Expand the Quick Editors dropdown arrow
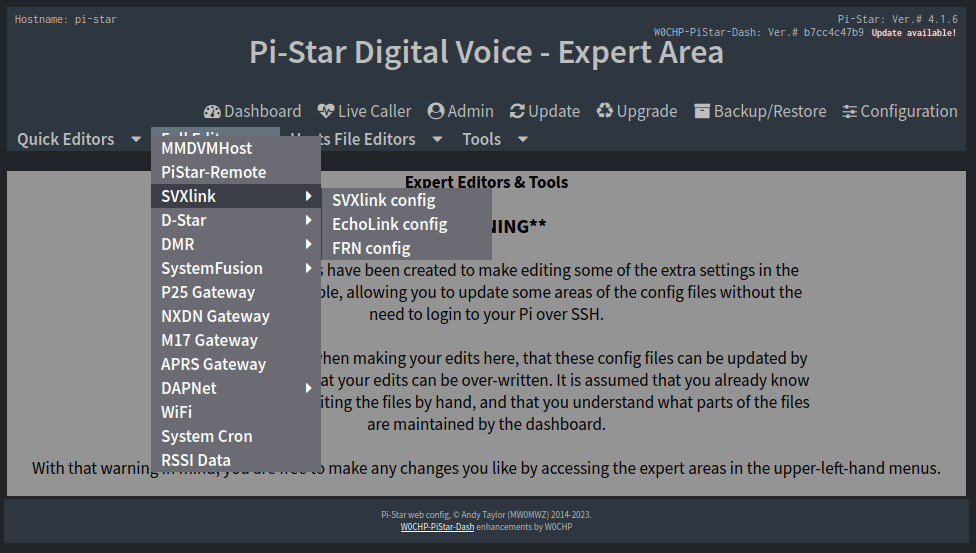 pos(136,139)
